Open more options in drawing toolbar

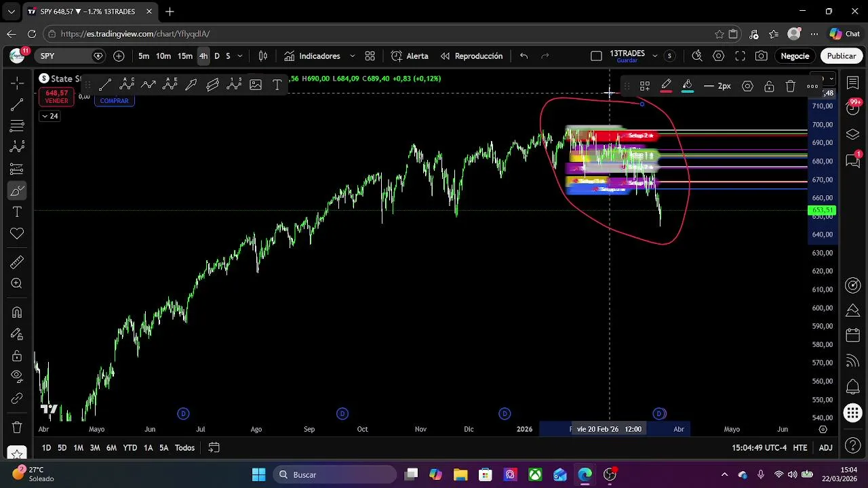812,86
